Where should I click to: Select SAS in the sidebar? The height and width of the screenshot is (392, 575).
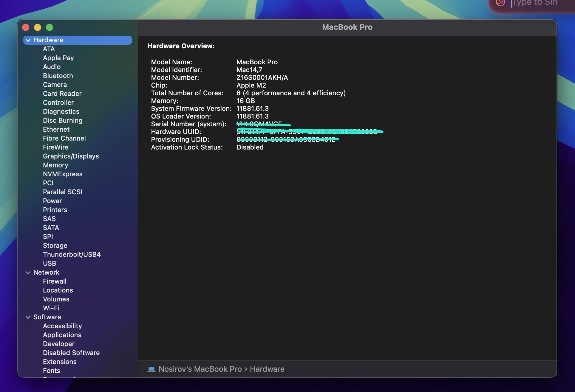click(x=49, y=219)
